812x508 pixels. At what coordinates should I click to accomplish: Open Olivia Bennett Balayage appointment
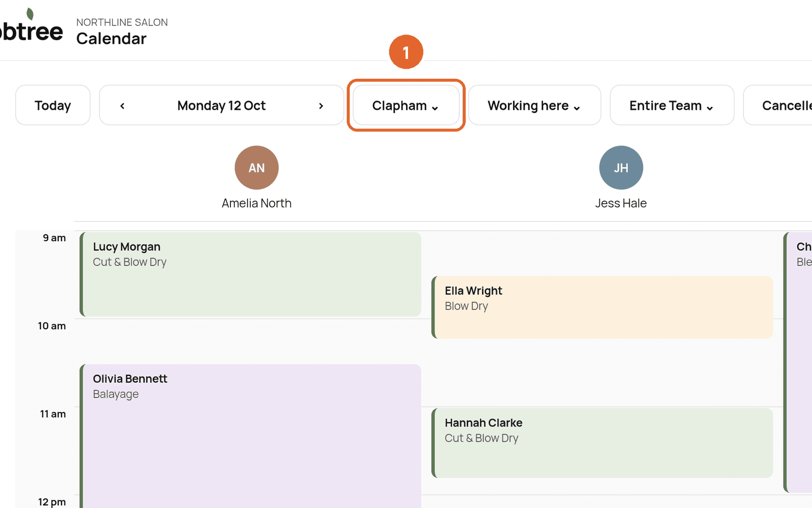(x=251, y=436)
